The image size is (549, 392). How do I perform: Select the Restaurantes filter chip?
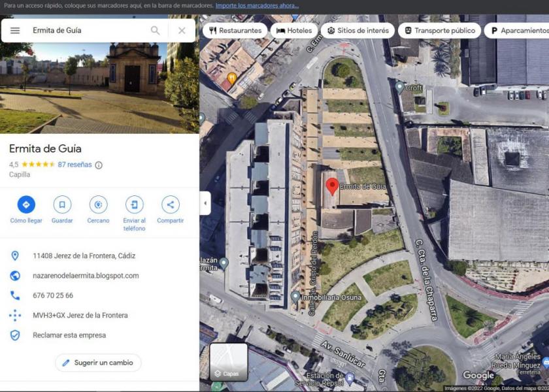tap(234, 31)
